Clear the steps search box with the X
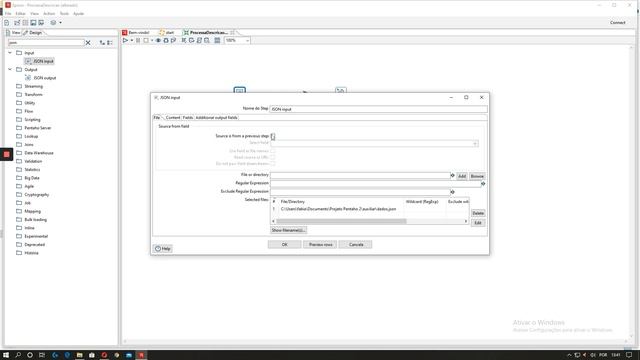 (x=88, y=42)
